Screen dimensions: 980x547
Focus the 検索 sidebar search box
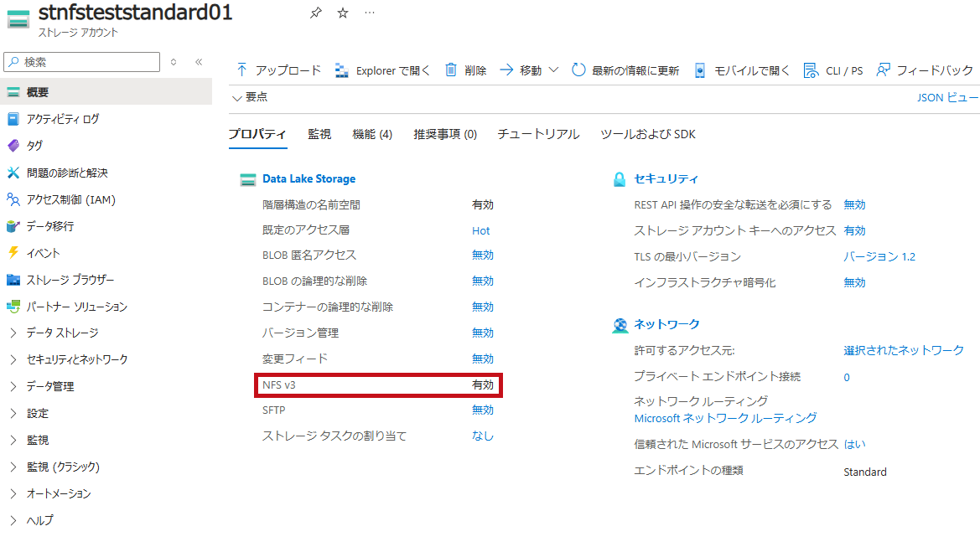click(x=82, y=62)
